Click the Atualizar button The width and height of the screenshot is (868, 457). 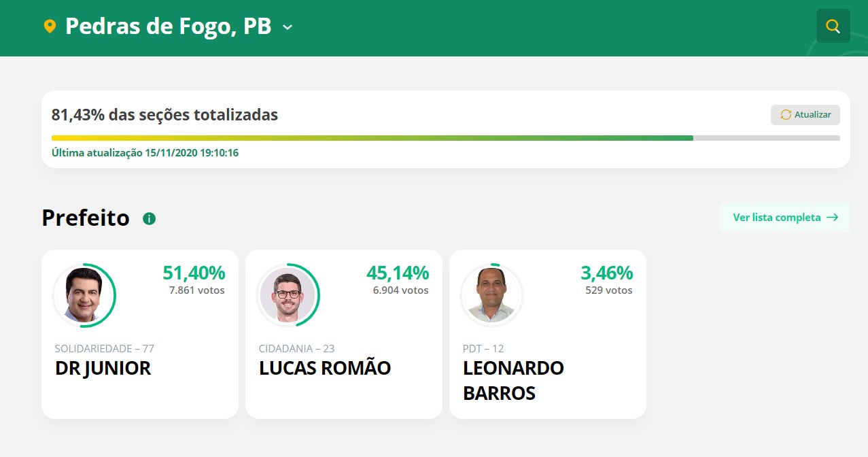point(805,115)
